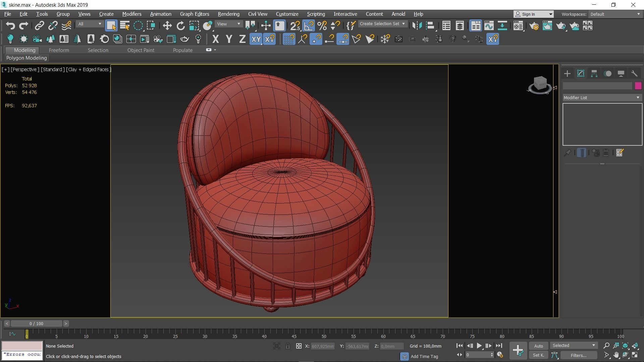Image resolution: width=644 pixels, height=362 pixels.
Task: Click the viewport [Perspective] label
Action: [25, 69]
